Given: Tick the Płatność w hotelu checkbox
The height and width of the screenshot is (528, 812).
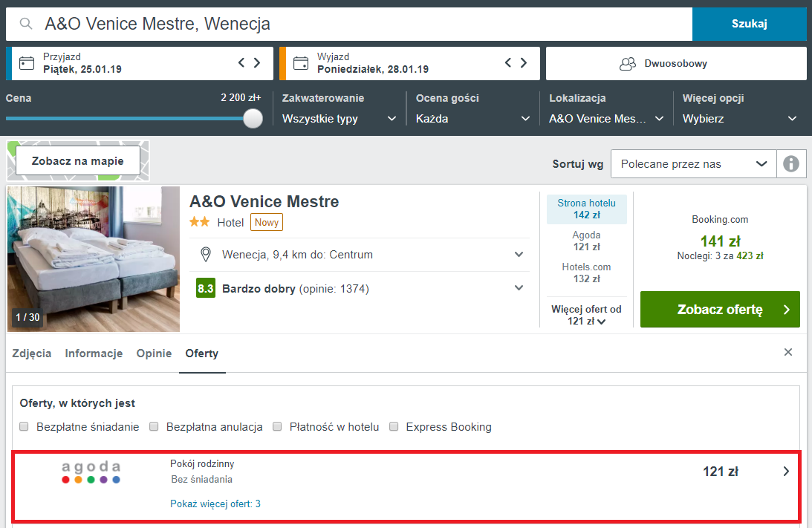Looking at the screenshot, I should point(278,427).
